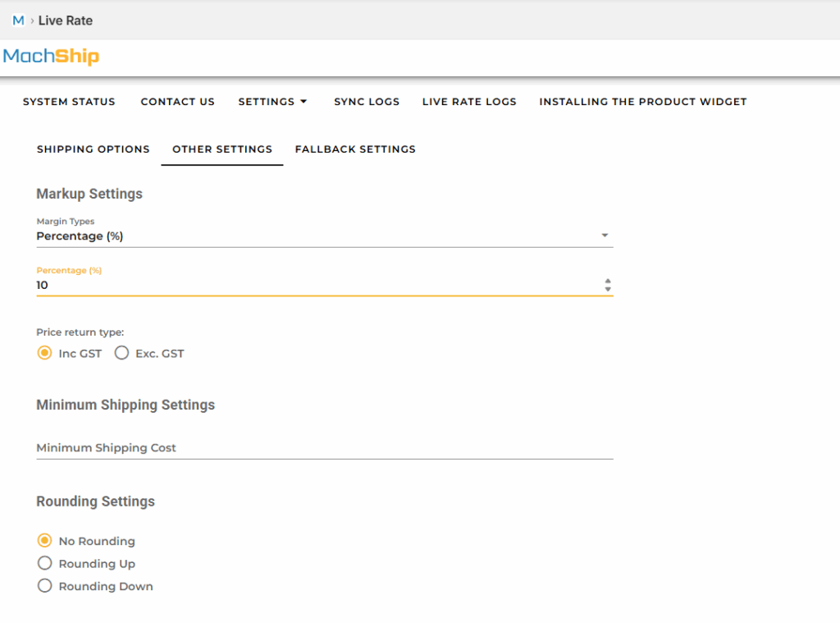Select the Inc GST radio button
This screenshot has height=623, width=840.
pyautogui.click(x=44, y=354)
